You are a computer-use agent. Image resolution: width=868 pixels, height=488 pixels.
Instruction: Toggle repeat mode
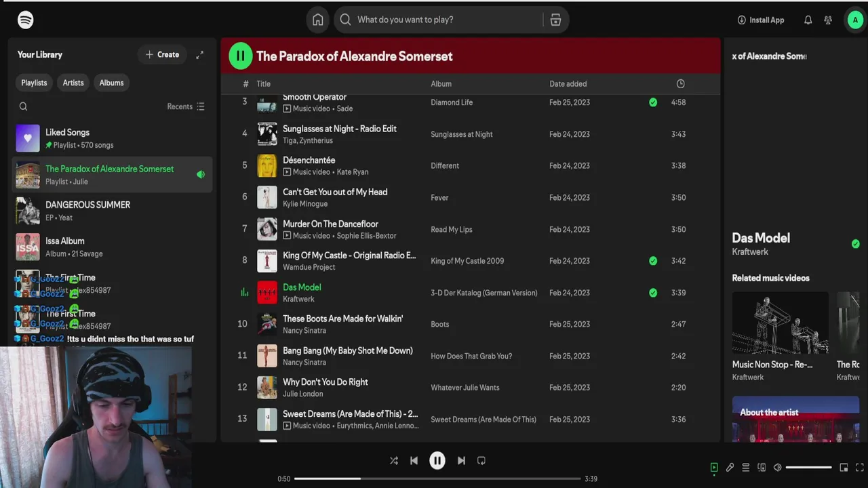click(x=481, y=460)
